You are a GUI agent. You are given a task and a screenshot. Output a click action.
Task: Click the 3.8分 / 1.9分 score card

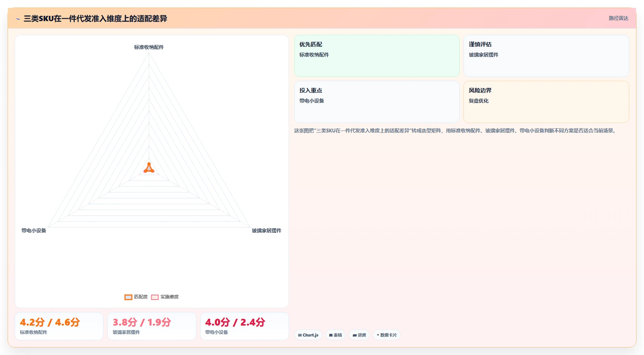pyautogui.click(x=152, y=326)
